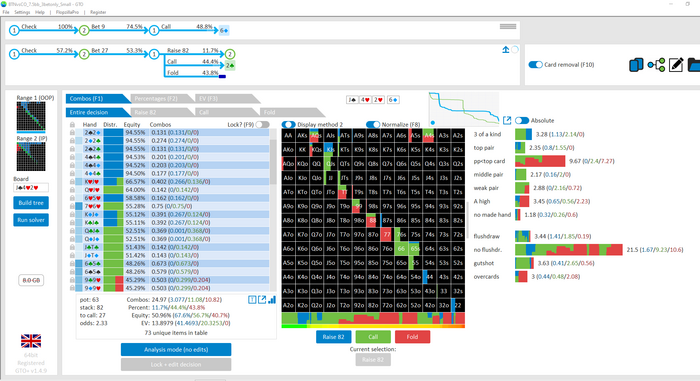Open Range 1 (OOP) grid thumbnail
The width and height of the screenshot is (700, 381).
click(x=31, y=117)
